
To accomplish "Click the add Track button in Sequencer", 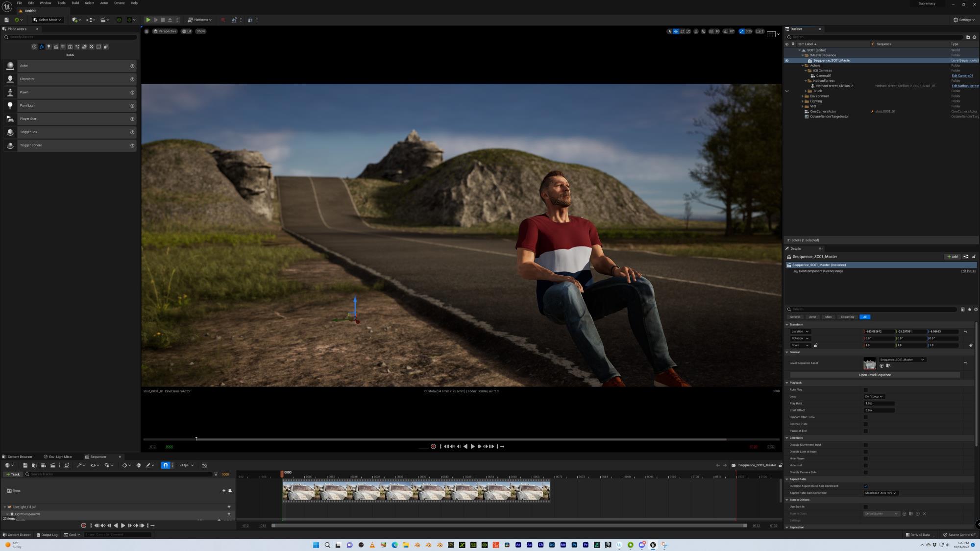I will 12,474.
